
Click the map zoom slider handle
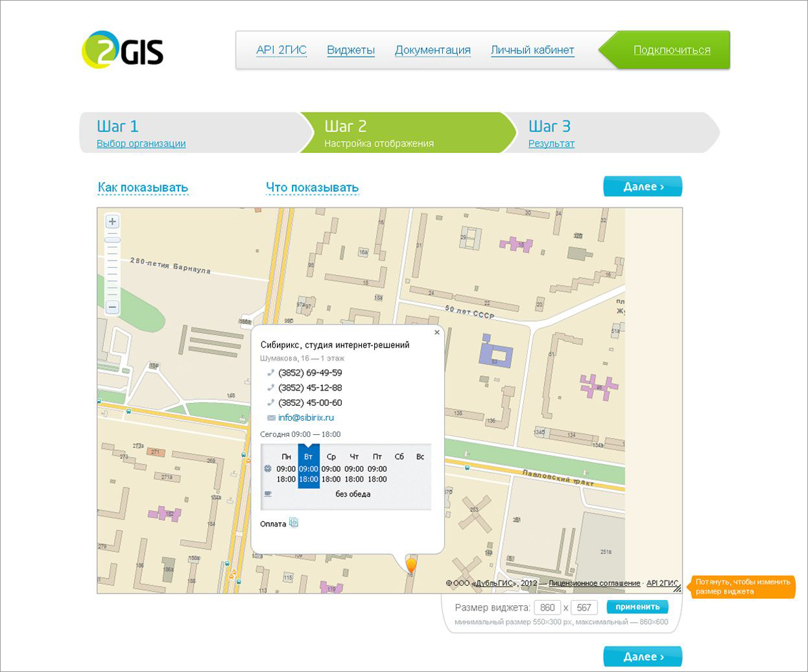coord(112,240)
